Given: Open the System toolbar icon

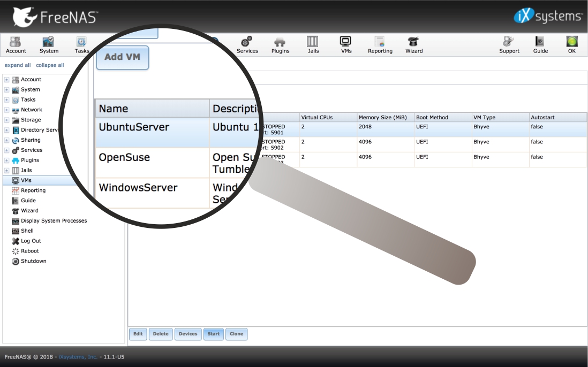Looking at the screenshot, I should click(x=49, y=45).
